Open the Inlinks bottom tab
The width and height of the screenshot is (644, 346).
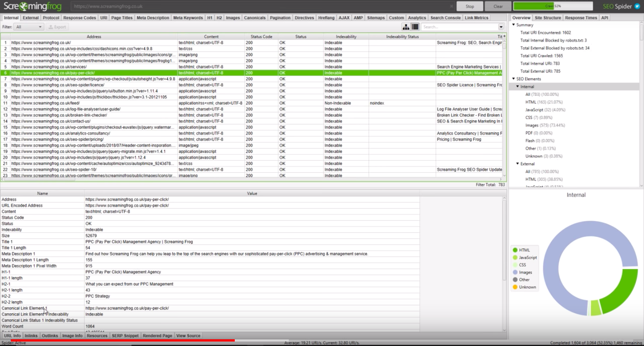(31, 336)
